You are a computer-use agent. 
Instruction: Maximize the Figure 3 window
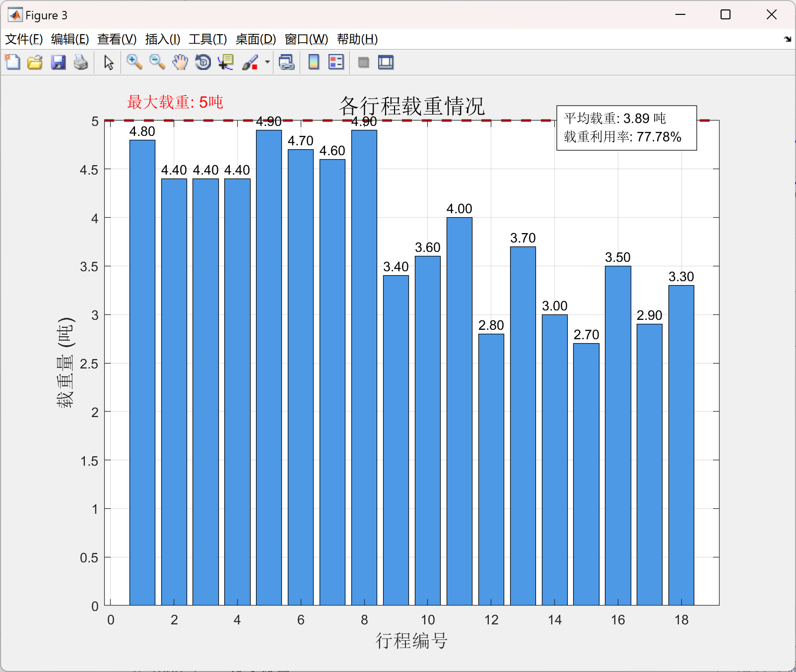726,15
